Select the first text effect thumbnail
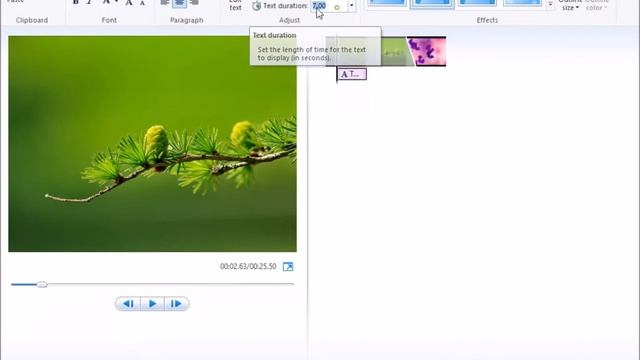The width and height of the screenshot is (640, 360). coord(387,3)
